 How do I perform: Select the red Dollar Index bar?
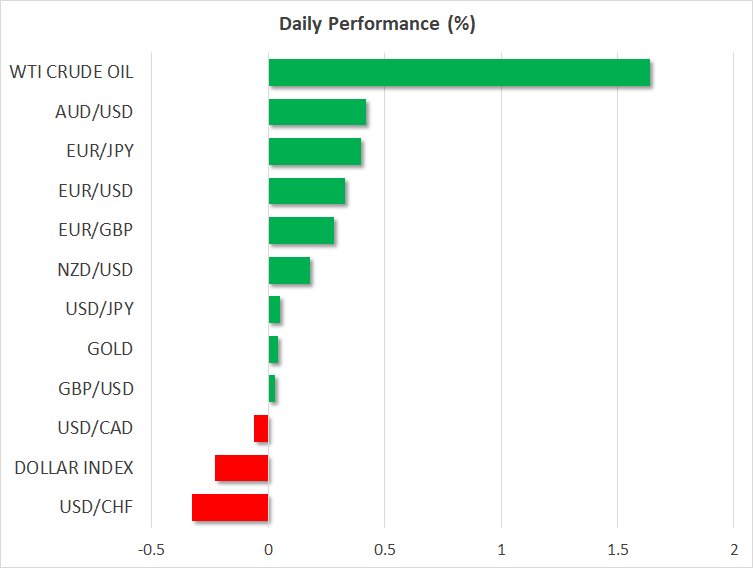pyautogui.click(x=242, y=468)
